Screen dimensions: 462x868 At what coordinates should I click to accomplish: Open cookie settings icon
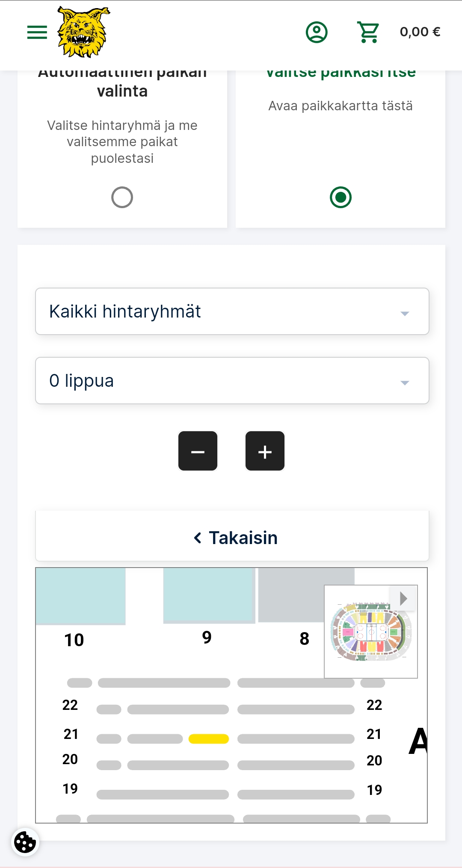25,842
